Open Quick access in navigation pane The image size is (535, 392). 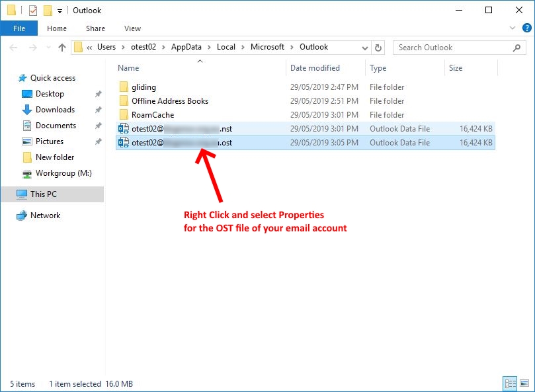[x=52, y=78]
